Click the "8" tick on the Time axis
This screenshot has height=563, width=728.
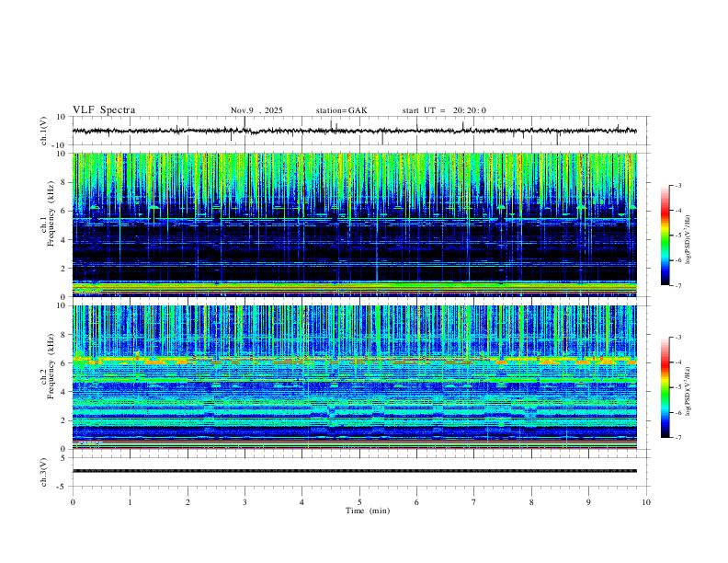click(531, 502)
